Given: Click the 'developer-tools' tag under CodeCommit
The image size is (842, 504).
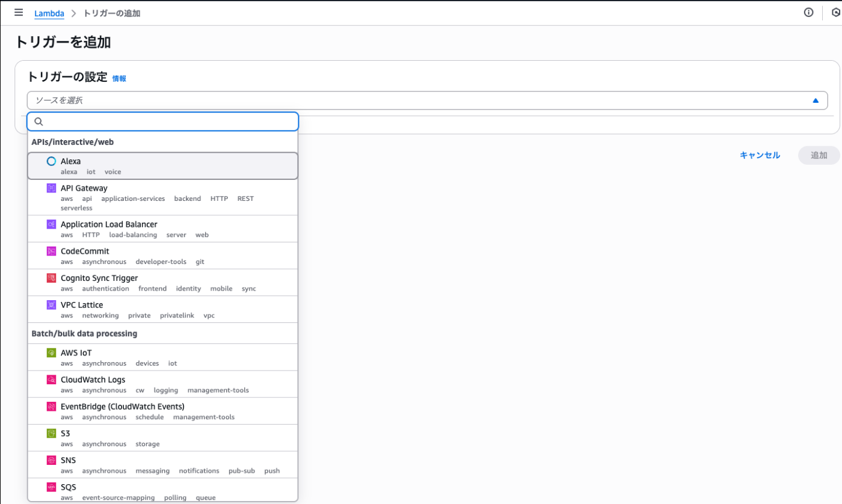Looking at the screenshot, I should (x=161, y=262).
